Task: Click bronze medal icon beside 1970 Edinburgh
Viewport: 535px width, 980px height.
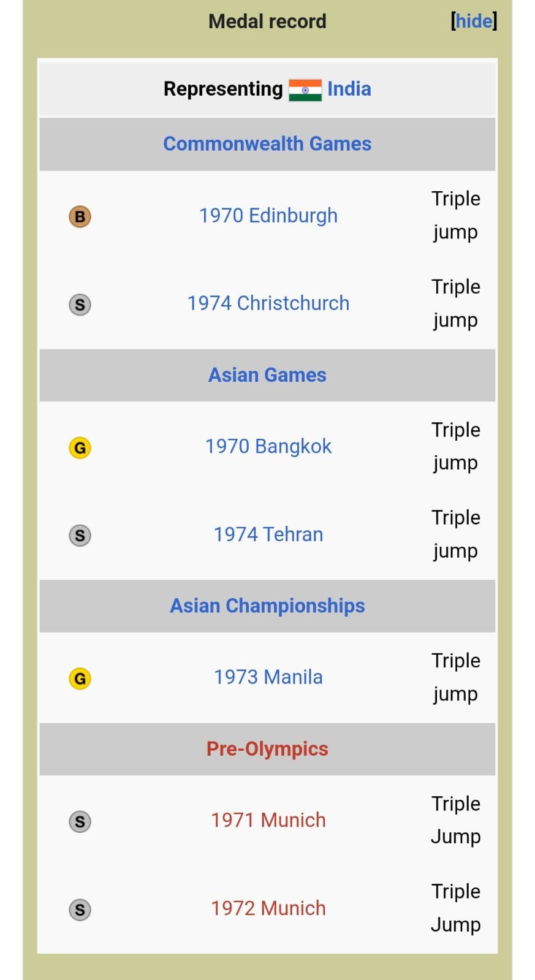Action: pyautogui.click(x=80, y=216)
